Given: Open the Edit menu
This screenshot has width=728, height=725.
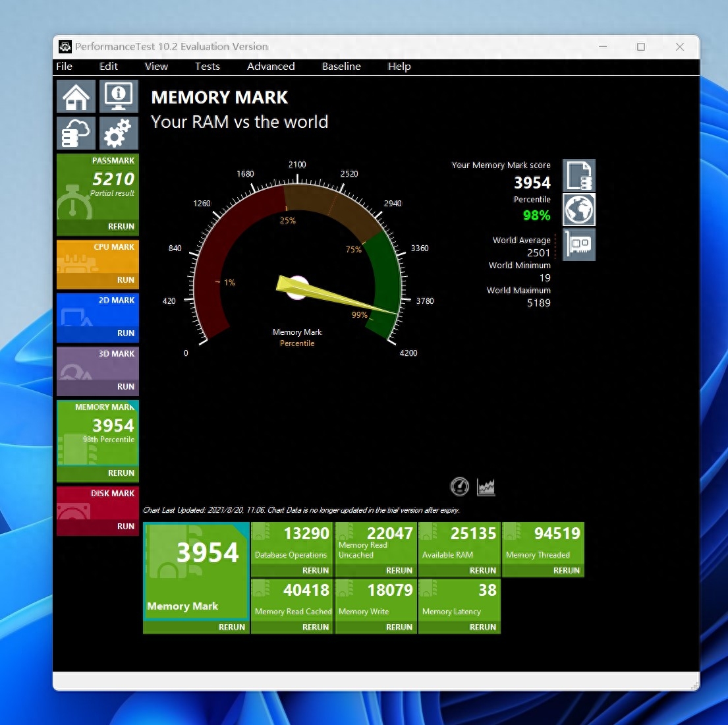Looking at the screenshot, I should click(109, 67).
